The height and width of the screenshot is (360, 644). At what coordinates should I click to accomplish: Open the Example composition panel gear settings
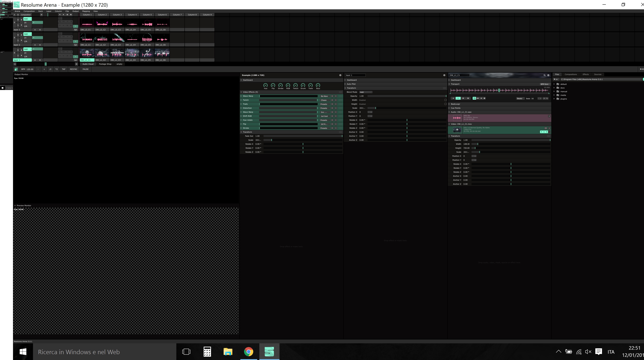(340, 75)
